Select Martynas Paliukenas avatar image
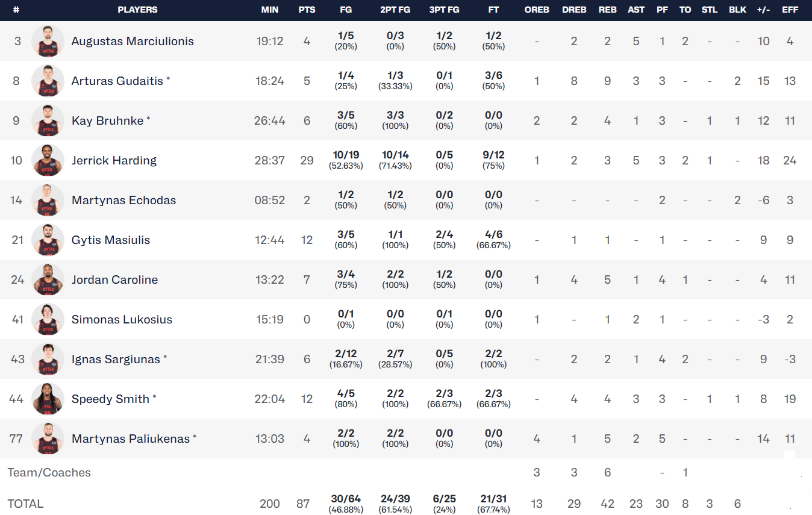Viewport: 812px width, 515px height. pyautogui.click(x=48, y=439)
